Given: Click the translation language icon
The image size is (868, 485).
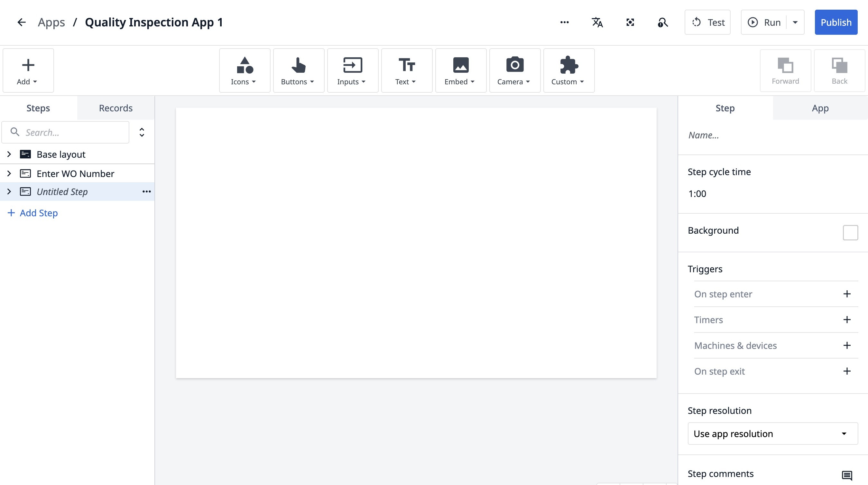Looking at the screenshot, I should [597, 23].
